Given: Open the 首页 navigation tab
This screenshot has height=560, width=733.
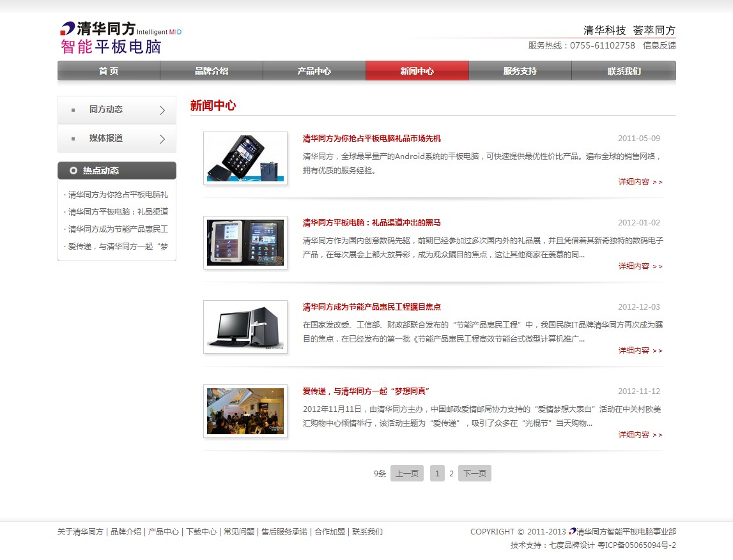Looking at the screenshot, I should coord(109,71).
